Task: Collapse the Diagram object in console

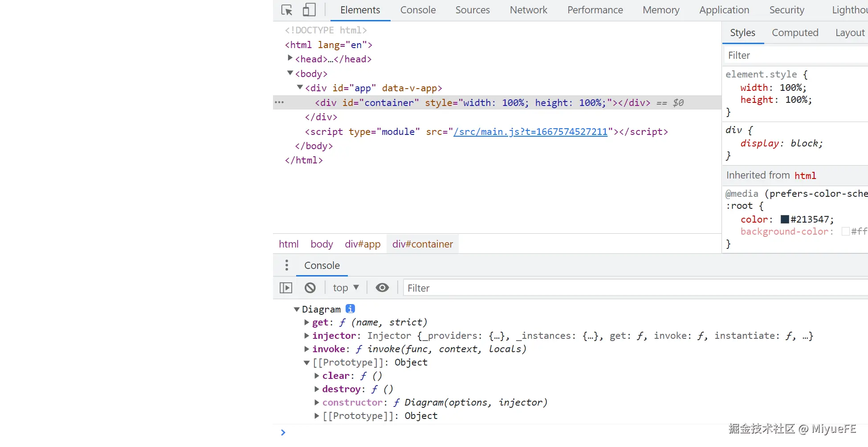Action: tap(297, 309)
